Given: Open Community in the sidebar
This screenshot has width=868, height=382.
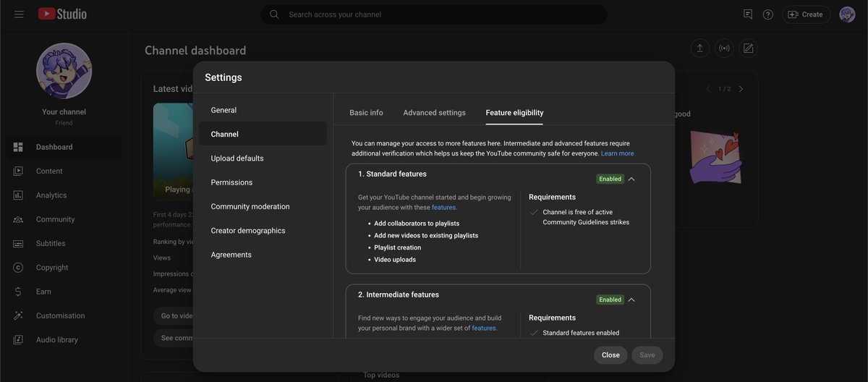Looking at the screenshot, I should click(x=64, y=219).
